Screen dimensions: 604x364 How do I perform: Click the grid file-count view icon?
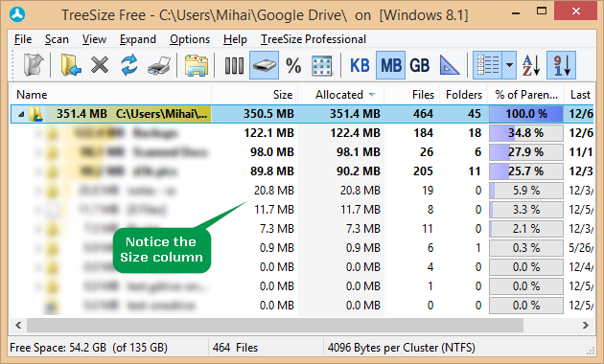(x=321, y=66)
